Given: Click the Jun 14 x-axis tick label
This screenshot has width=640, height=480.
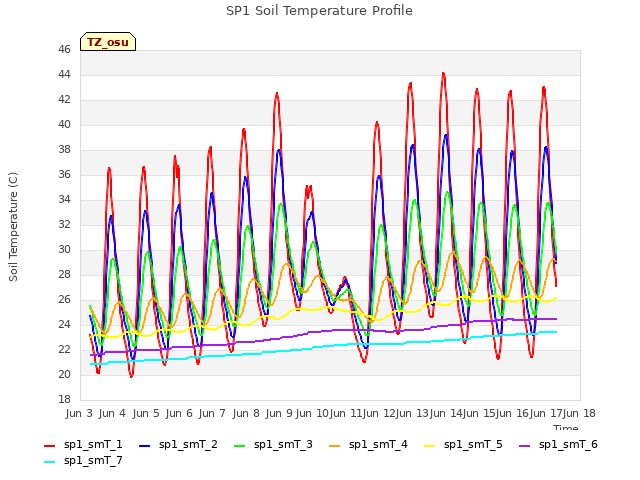Looking at the screenshot, I should 446,413.
